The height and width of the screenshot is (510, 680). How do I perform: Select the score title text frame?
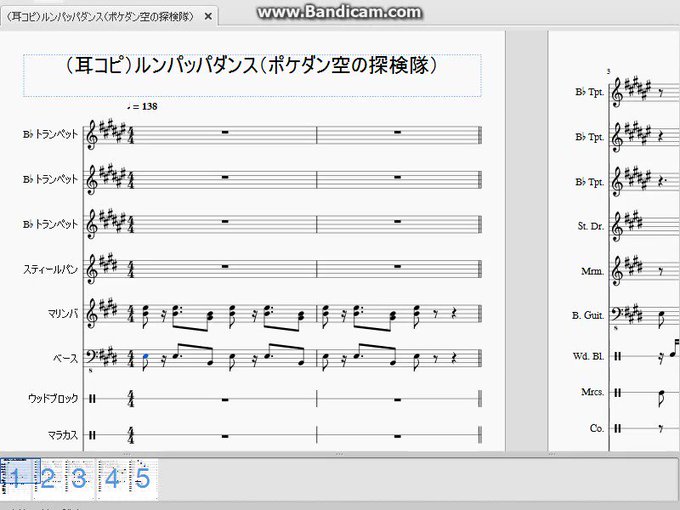[x=252, y=75]
